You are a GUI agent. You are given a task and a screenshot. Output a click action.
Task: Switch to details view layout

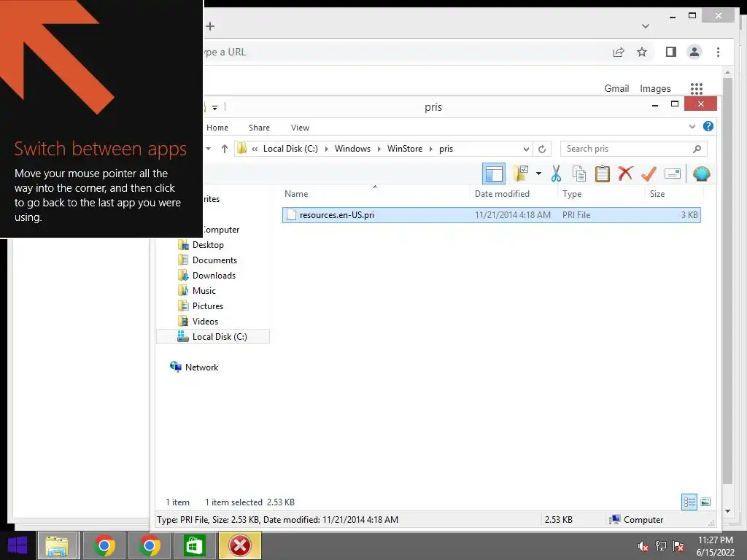coord(689,502)
